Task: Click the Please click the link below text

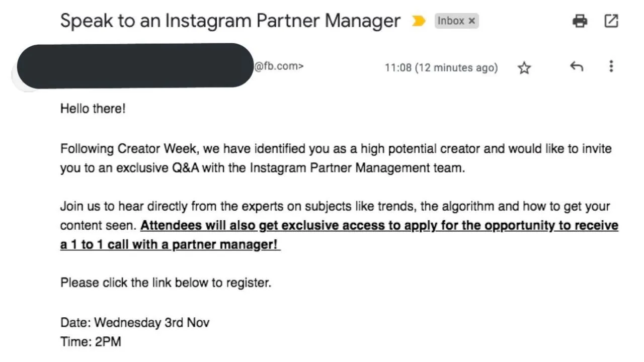Action: [x=166, y=283]
